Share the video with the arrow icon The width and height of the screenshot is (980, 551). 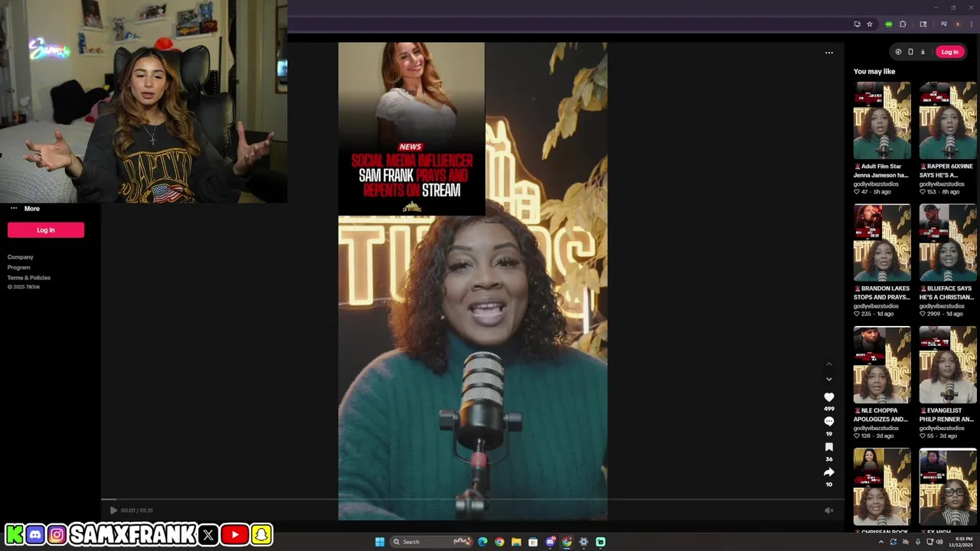pyautogui.click(x=828, y=472)
